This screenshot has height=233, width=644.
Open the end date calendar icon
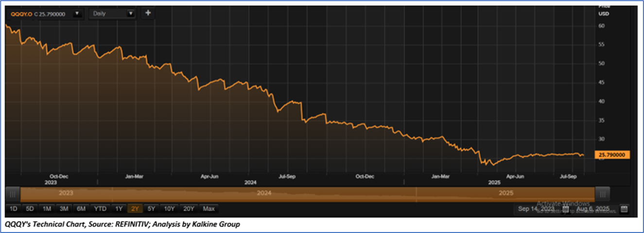point(624,209)
